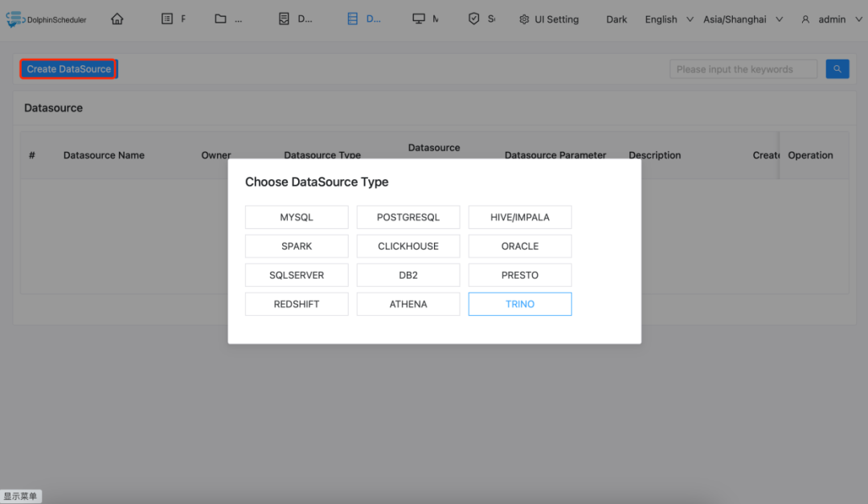Click the blue search magnifier button
Image resolution: width=868 pixels, height=504 pixels.
[x=837, y=69]
